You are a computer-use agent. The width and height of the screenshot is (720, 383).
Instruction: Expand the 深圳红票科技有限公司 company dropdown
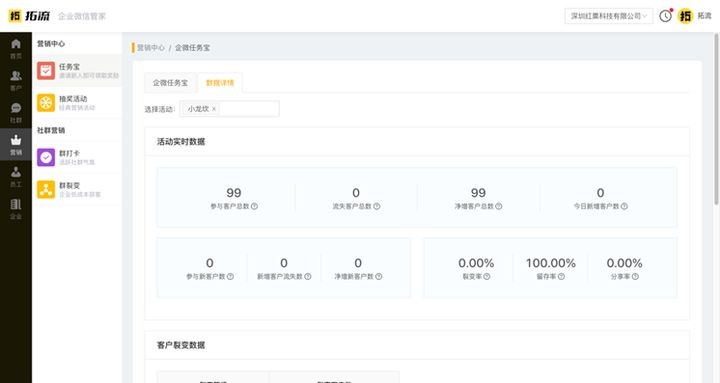click(x=608, y=16)
